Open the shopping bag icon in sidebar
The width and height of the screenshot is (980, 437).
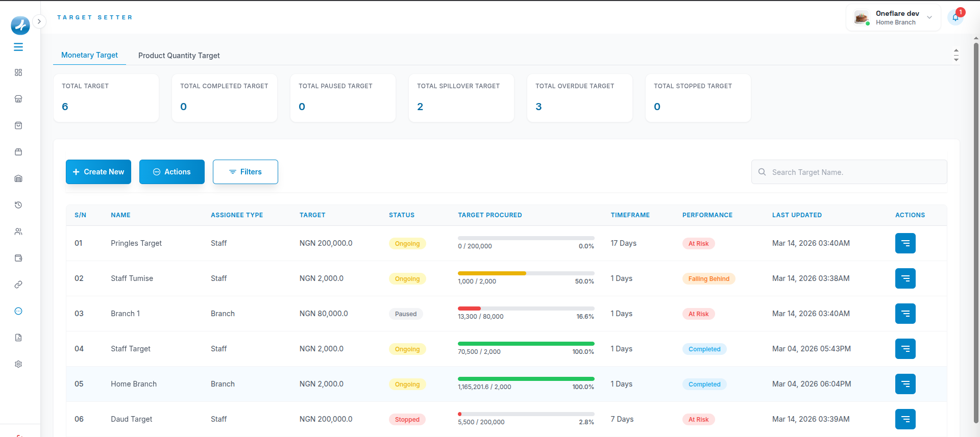click(18, 125)
